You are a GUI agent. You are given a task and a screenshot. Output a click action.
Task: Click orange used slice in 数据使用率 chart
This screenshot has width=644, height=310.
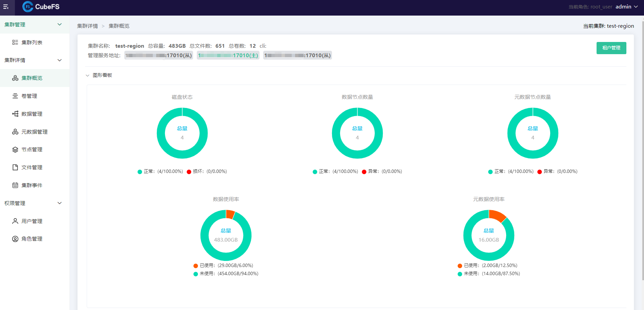[x=230, y=214]
